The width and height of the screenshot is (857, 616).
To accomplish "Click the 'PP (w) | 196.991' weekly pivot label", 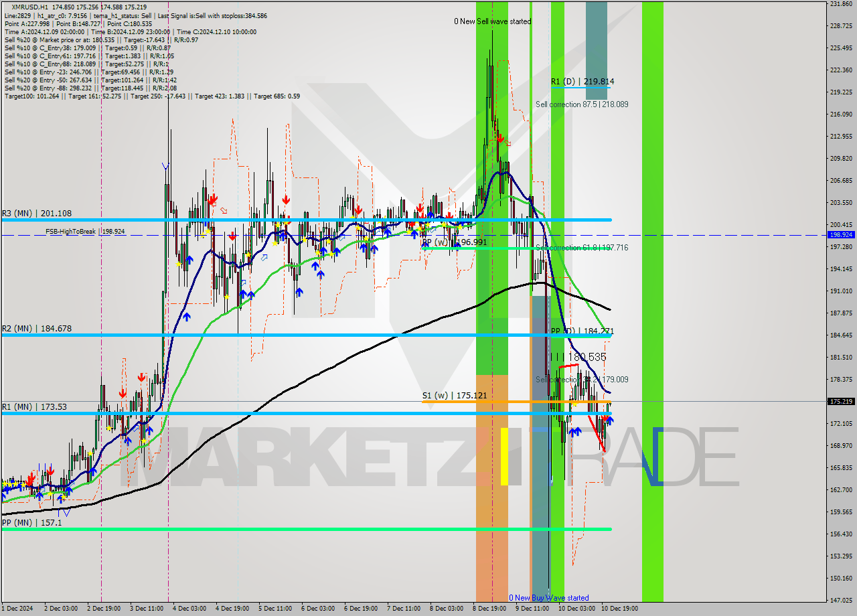I will pos(455,242).
